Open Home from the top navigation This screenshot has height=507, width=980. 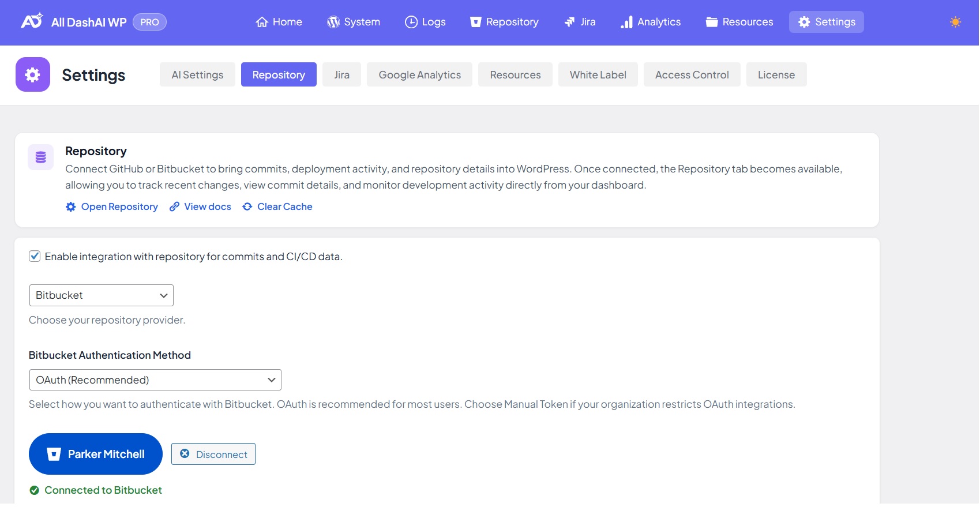coord(279,22)
